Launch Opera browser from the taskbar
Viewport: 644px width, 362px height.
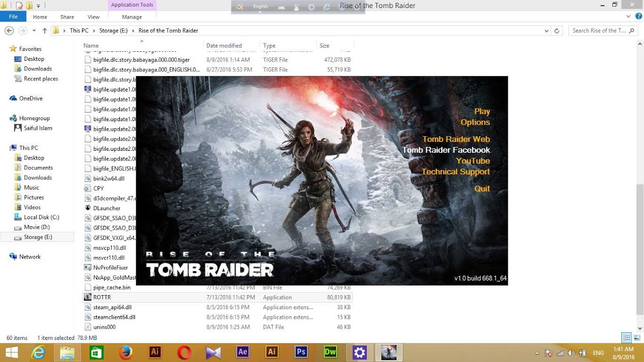(184, 352)
